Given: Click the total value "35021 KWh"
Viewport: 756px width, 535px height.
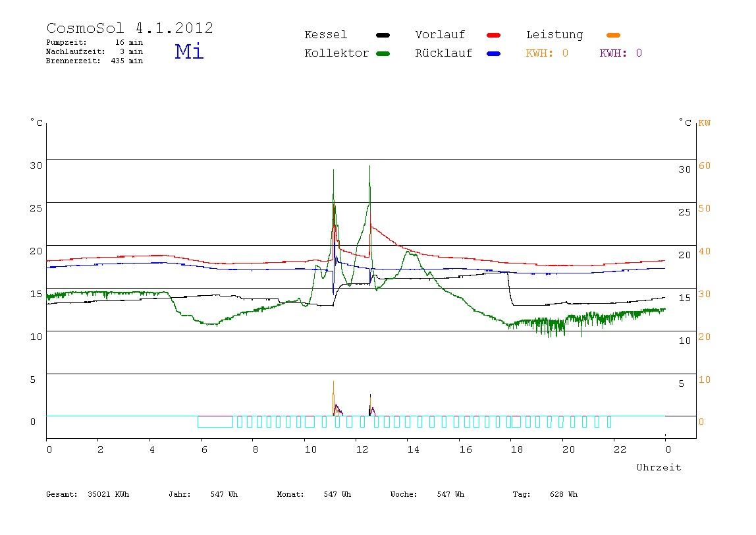Looking at the screenshot, I should (x=109, y=494).
